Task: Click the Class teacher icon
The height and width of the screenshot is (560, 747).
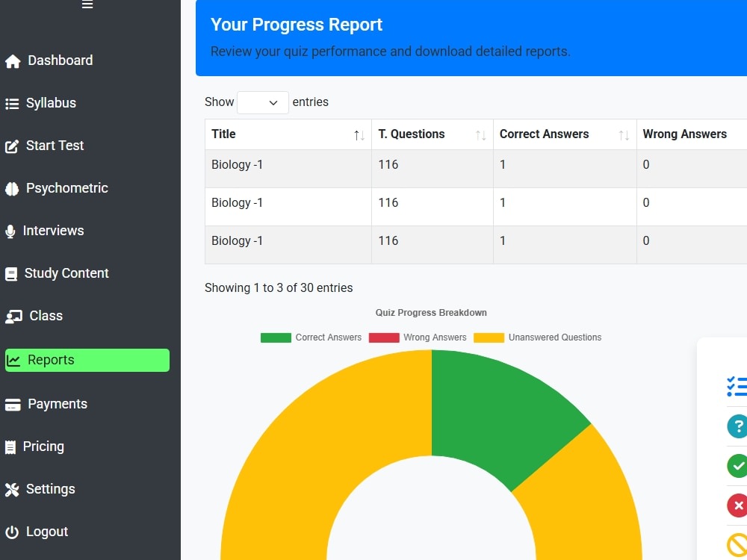Action: coord(13,316)
